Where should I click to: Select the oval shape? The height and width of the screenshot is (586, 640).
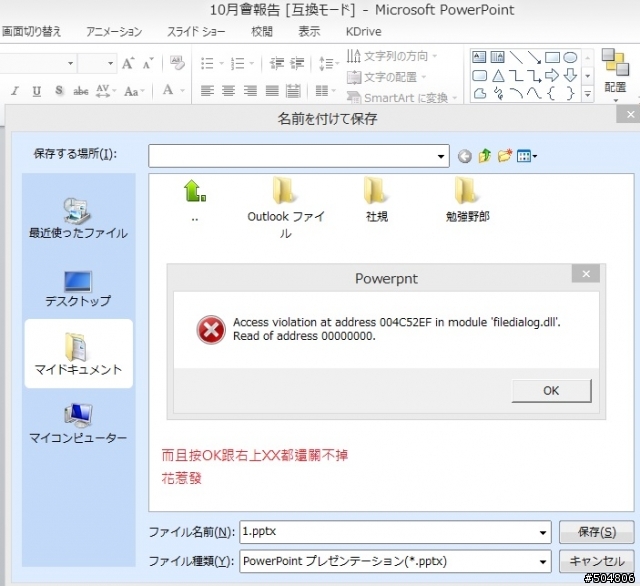tap(570, 57)
